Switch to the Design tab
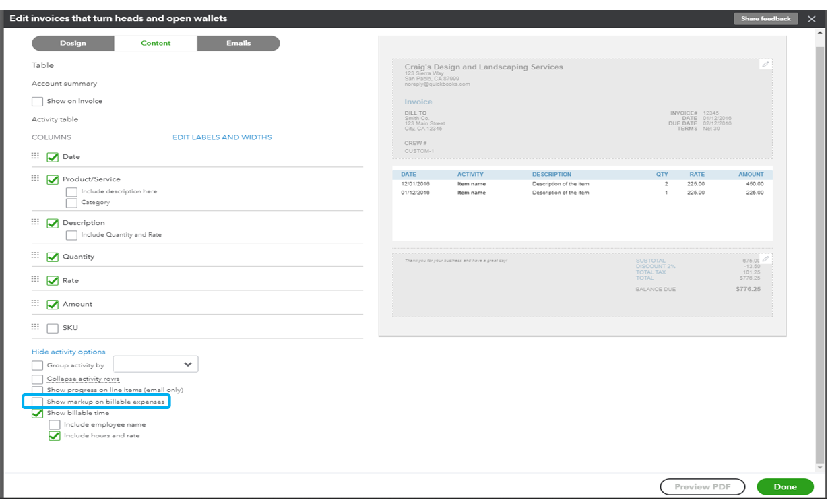Screen dimensions: 828x504 pos(73,43)
